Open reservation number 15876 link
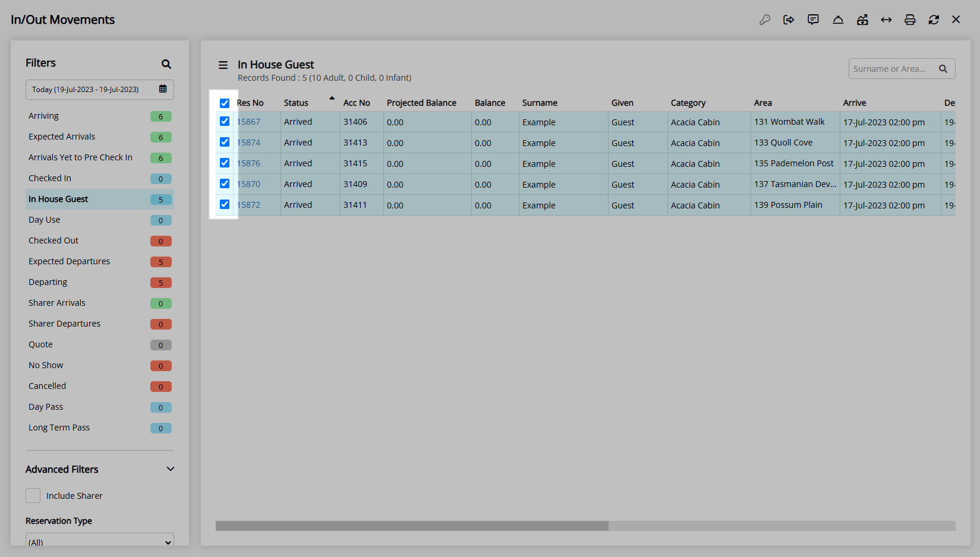 coord(249,163)
